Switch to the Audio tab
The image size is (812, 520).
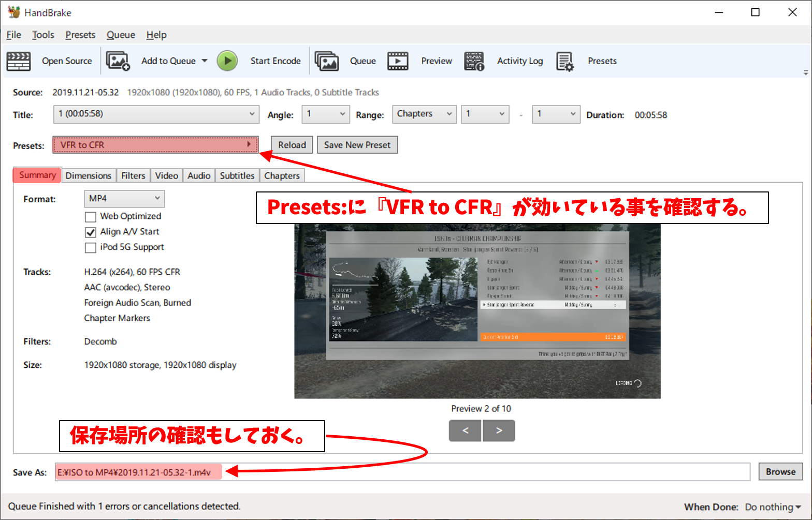(x=199, y=176)
